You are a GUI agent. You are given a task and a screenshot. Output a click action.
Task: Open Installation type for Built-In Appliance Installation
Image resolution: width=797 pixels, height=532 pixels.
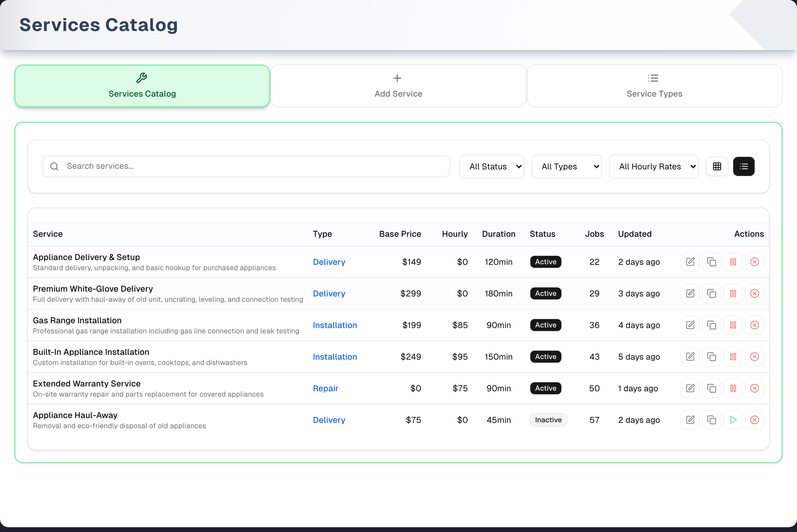[x=335, y=357]
